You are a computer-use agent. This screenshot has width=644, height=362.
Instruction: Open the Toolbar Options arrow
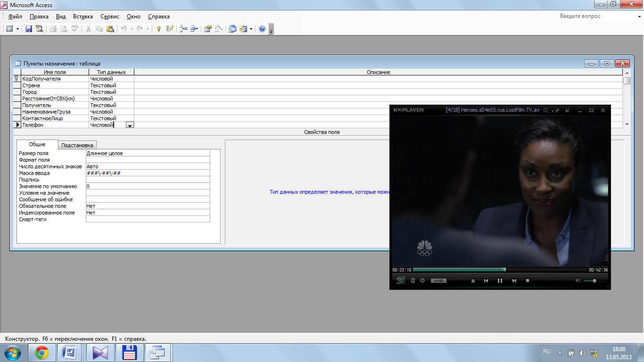271,29
